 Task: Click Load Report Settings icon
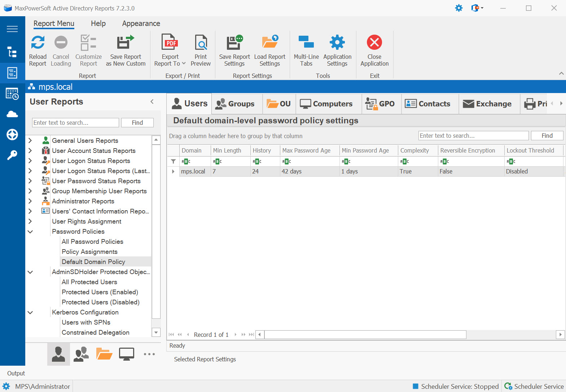270,43
